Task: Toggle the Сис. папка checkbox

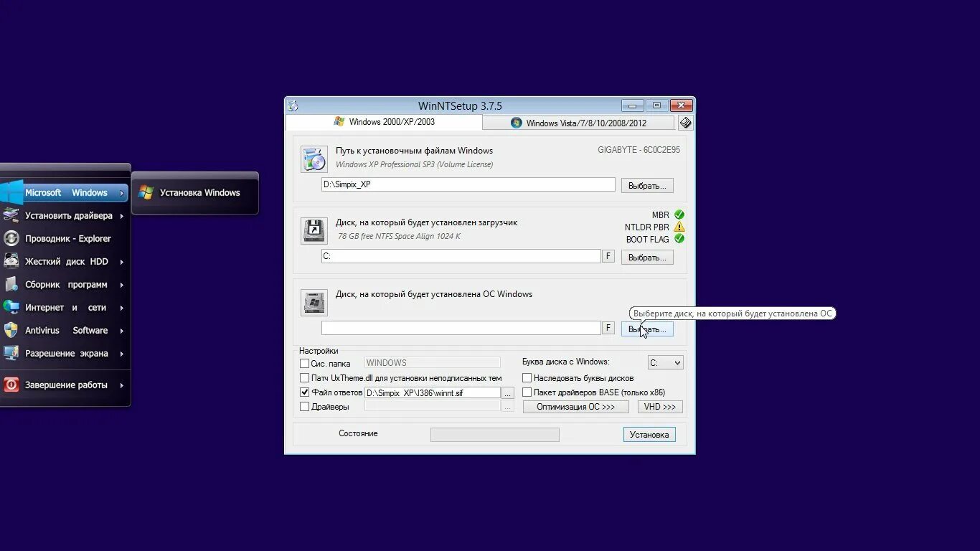Action: pos(304,364)
